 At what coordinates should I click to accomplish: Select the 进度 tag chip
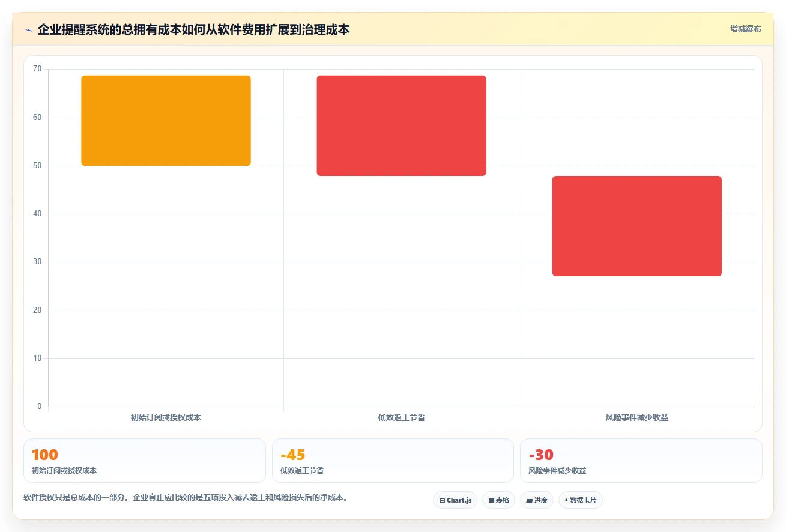[x=537, y=500]
